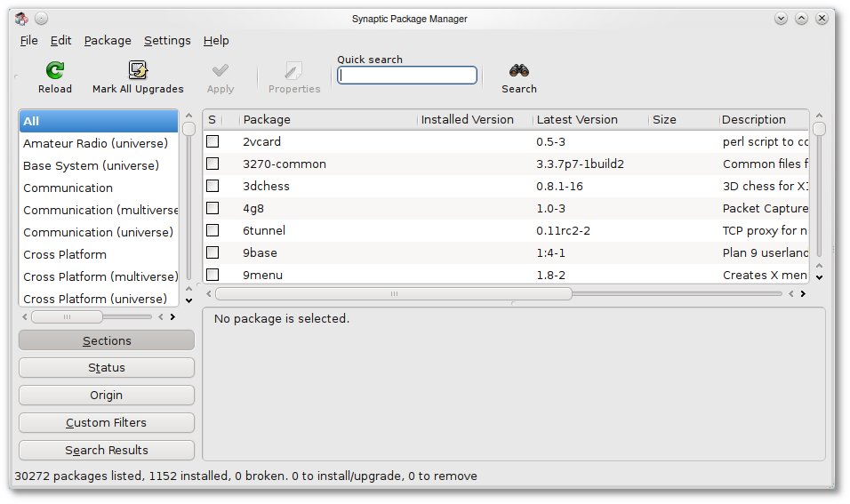Sort by the Size column header

pos(684,120)
